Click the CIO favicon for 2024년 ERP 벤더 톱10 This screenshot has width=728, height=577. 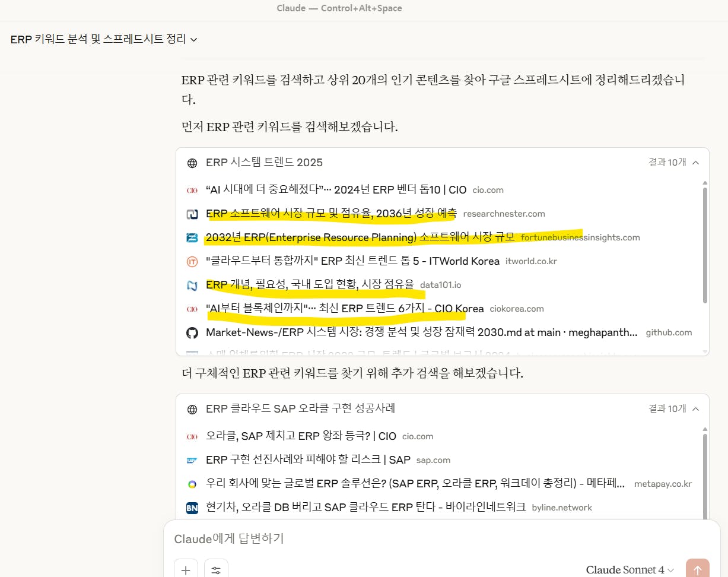click(192, 191)
